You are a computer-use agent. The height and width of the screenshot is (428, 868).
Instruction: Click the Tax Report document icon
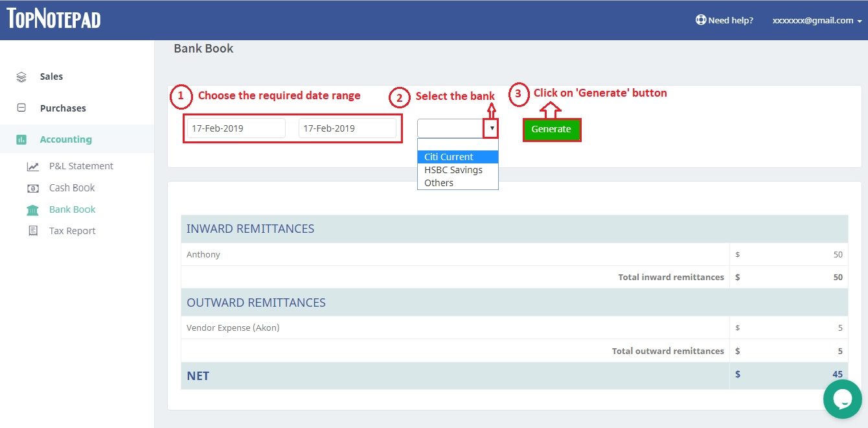point(32,231)
